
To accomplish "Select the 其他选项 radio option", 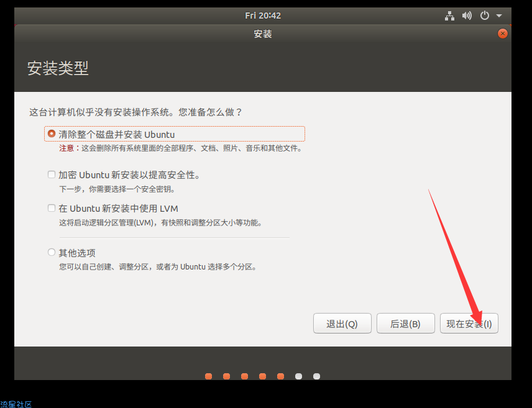I will pyautogui.click(x=52, y=252).
